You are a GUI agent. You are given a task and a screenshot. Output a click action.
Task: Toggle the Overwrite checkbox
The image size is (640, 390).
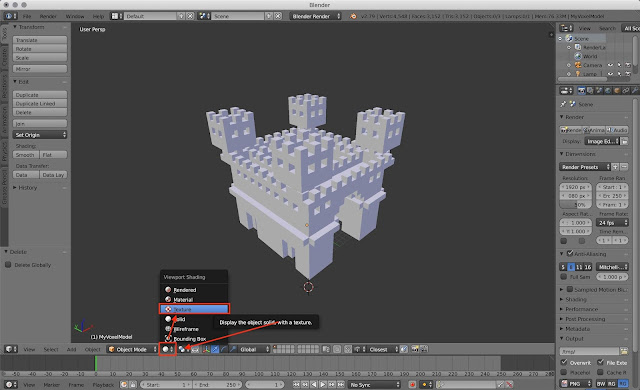coord(564,362)
